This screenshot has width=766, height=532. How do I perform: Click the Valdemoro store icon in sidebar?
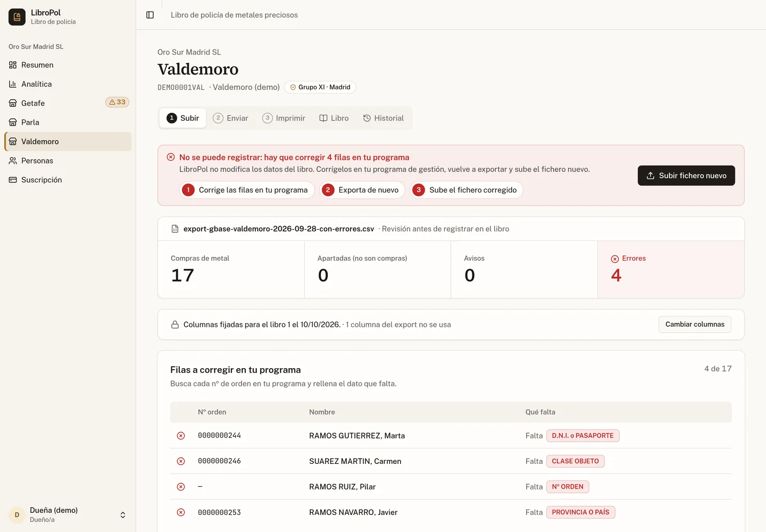point(13,142)
